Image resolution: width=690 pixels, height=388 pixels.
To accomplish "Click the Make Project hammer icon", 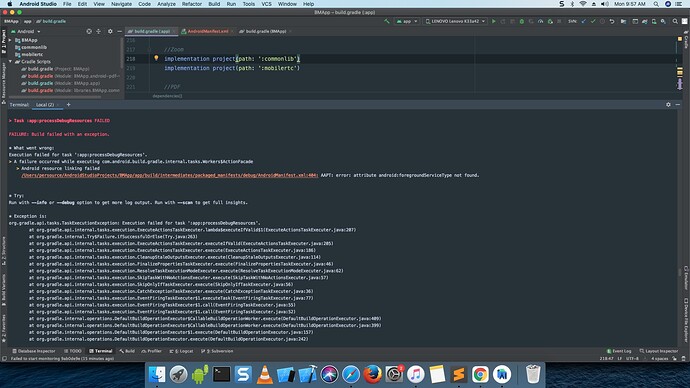I will [x=387, y=21].
